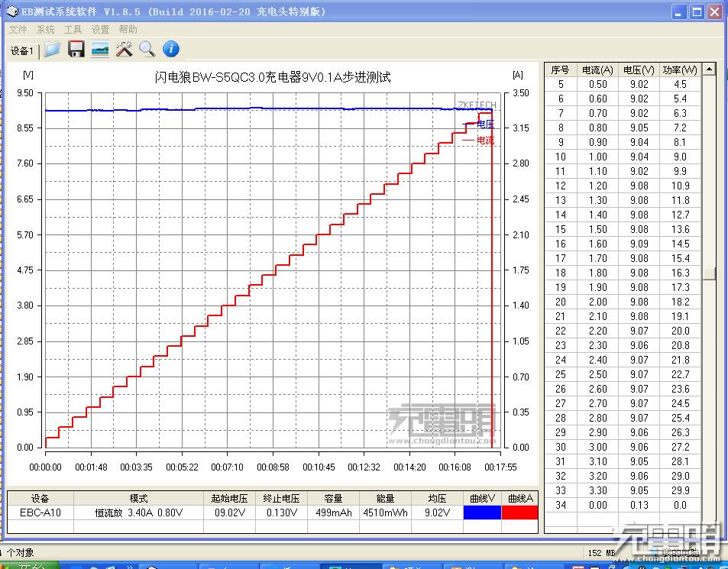
Task: Click the 个对象 status bar text
Action: [21, 553]
